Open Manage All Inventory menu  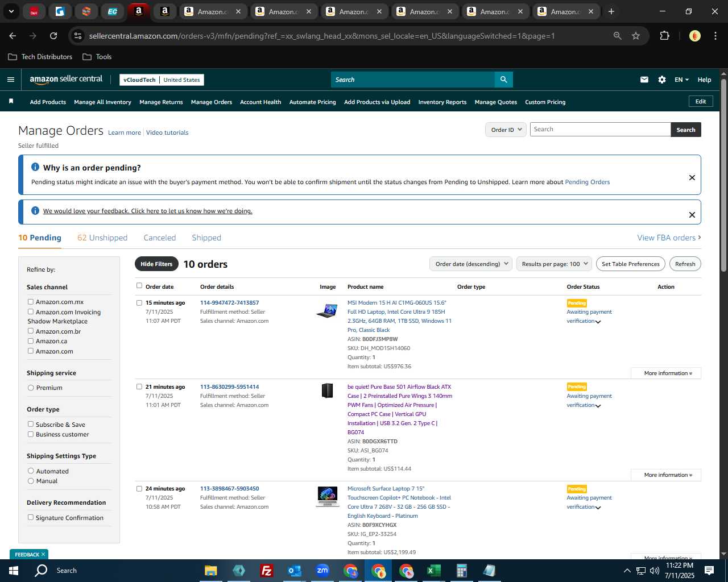coord(102,102)
